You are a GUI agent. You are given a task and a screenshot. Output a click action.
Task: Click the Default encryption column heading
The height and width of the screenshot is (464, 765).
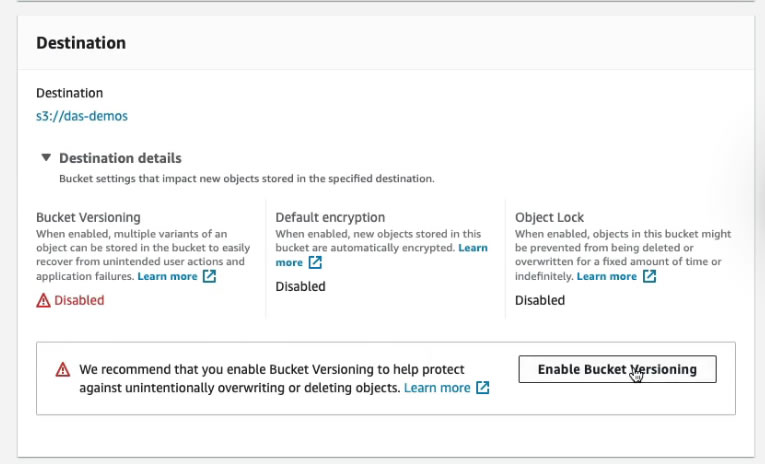coord(330,217)
